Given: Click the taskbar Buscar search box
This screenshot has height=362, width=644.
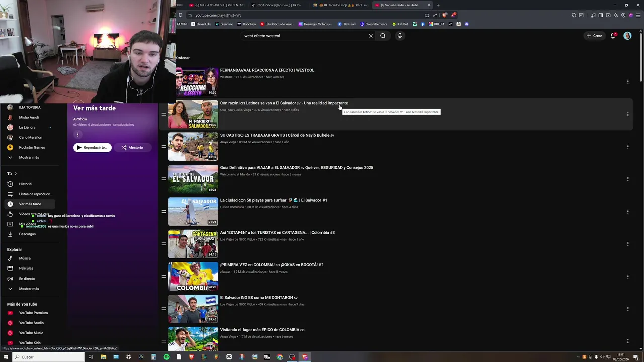Looking at the screenshot, I should [48, 357].
